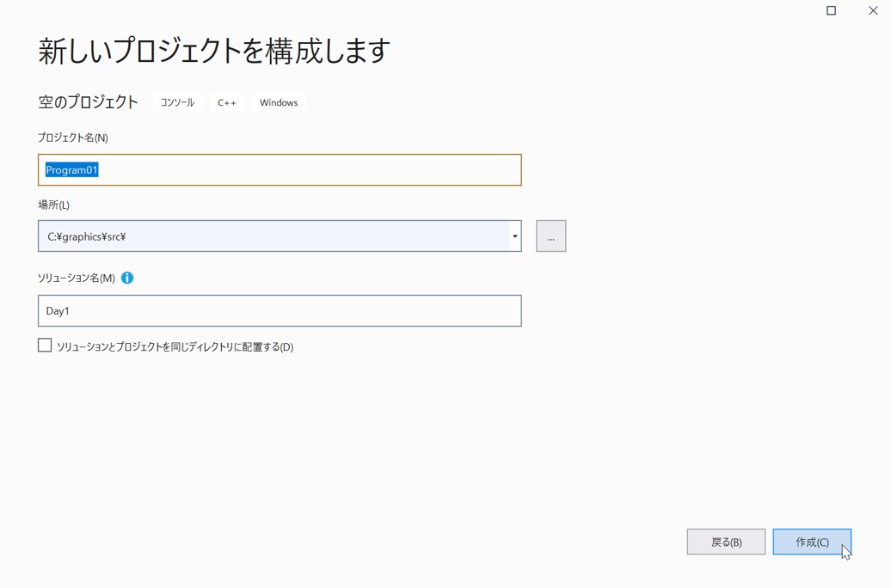Click the Day1 solution name field

pos(280,311)
